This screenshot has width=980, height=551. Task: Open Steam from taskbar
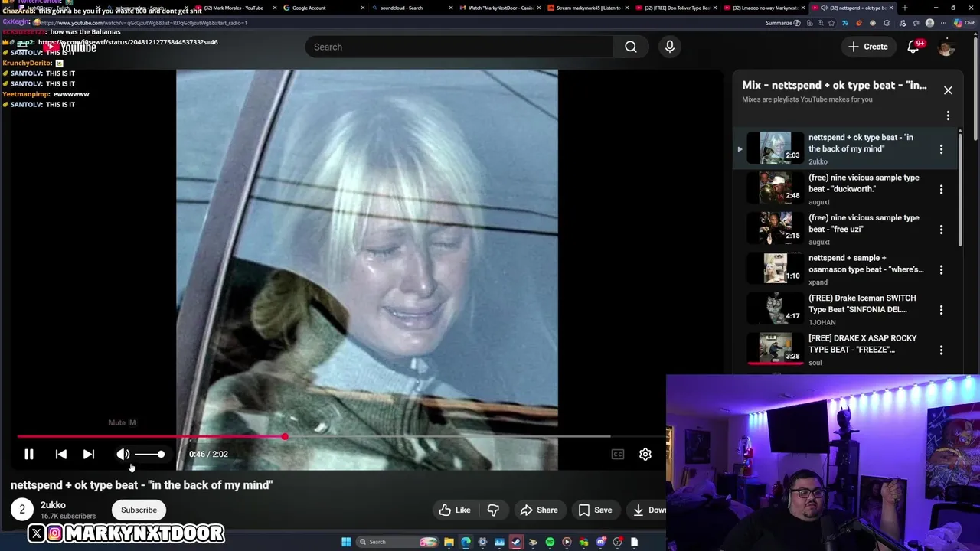[516, 542]
